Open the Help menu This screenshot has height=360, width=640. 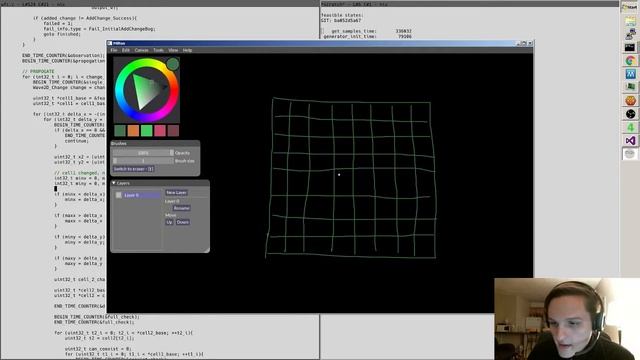[187, 50]
